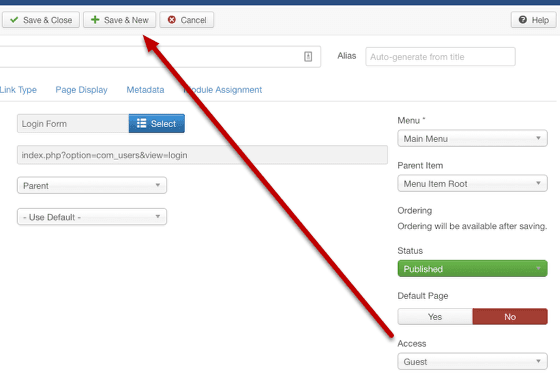Click the 'Parent Item' label
Viewport: 560px width, 380px height.
420,165
